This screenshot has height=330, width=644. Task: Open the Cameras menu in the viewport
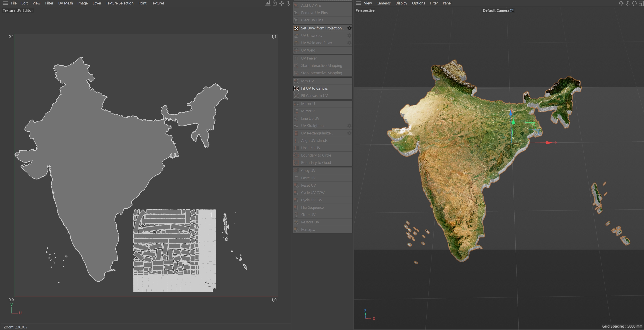pos(383,3)
